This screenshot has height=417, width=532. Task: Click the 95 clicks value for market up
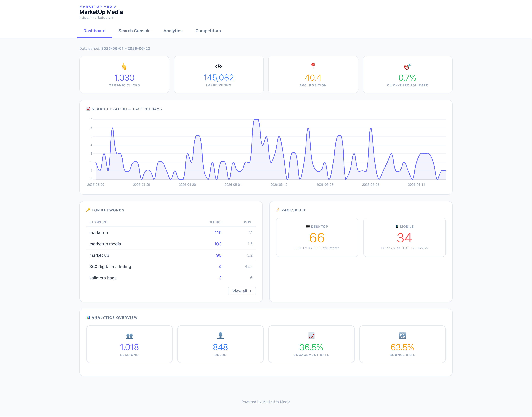pos(219,255)
